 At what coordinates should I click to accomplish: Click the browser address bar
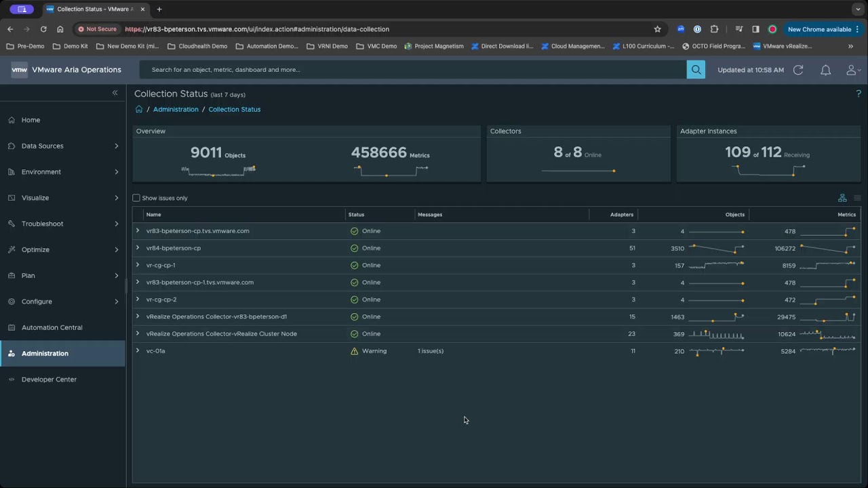(387, 29)
